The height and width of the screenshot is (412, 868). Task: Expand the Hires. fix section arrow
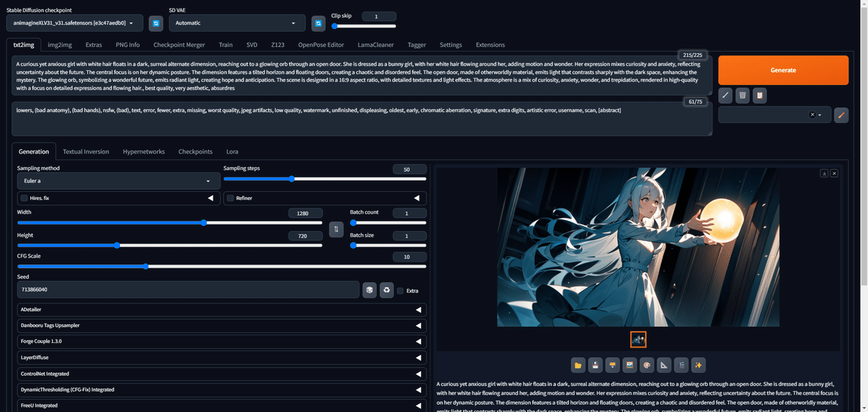click(x=210, y=198)
